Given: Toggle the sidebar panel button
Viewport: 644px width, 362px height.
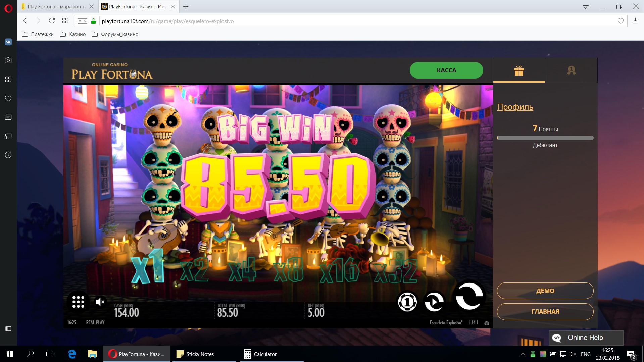Looking at the screenshot, I should pos(8,329).
